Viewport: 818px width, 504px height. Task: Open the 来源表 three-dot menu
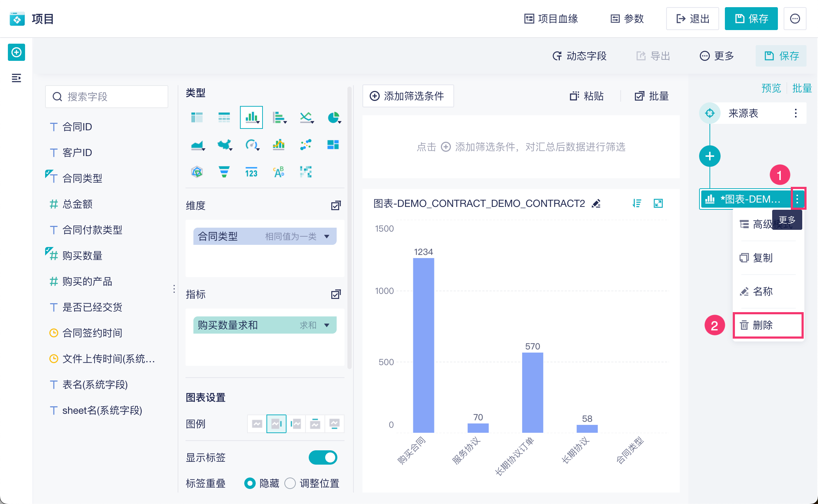pos(795,113)
